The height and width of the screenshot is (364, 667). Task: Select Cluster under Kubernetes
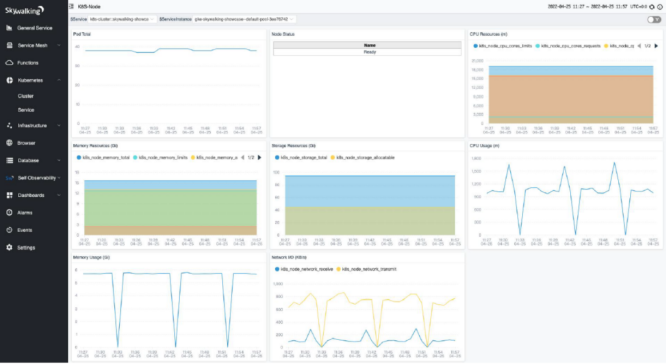(x=26, y=96)
